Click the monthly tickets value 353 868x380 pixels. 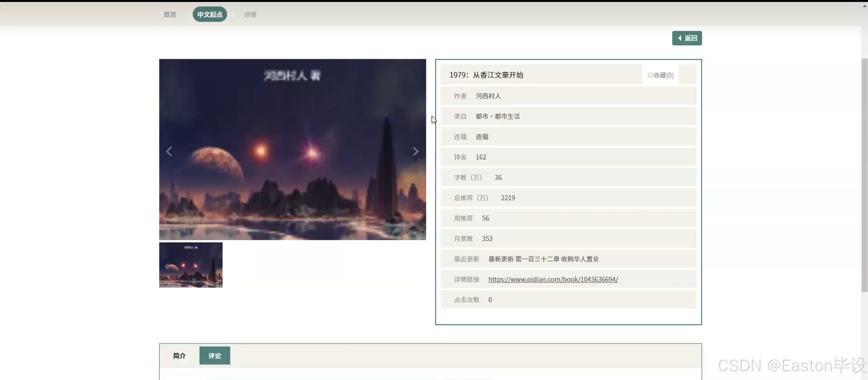(487, 239)
